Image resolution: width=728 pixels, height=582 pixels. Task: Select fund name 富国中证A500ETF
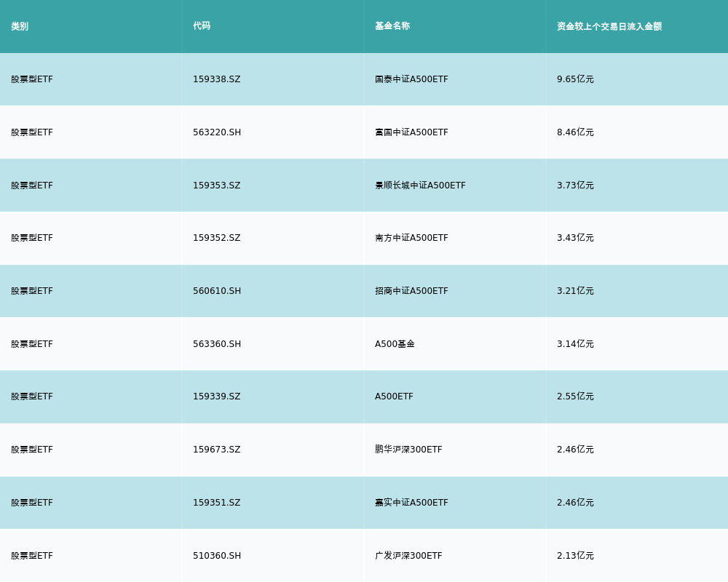pos(411,132)
